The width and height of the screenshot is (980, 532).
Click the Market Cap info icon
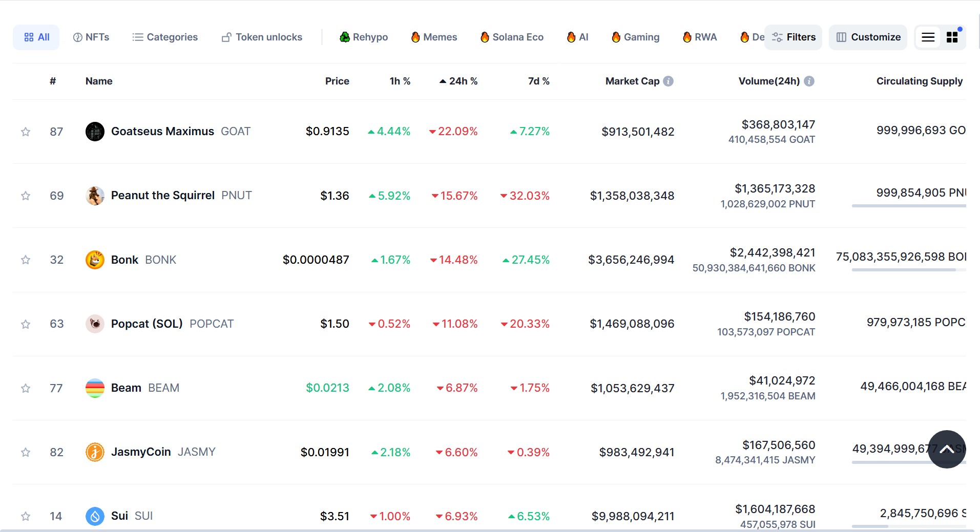pos(668,81)
